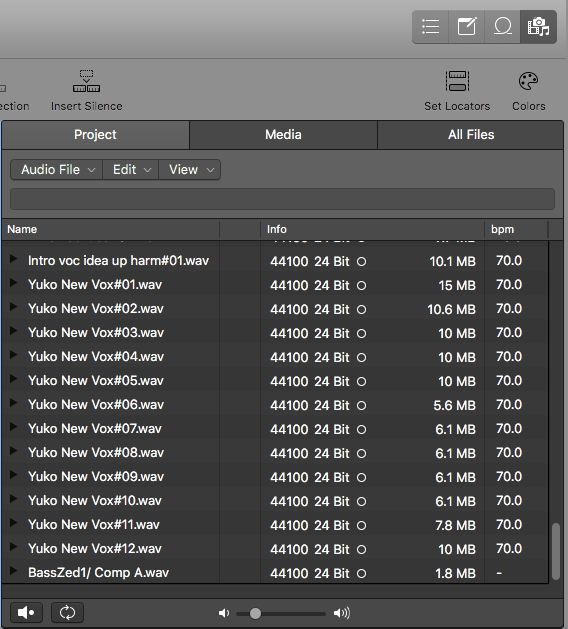Expand Yuko New Vox#03.wav disclosure triangle
568x629 pixels.
[x=13, y=331]
